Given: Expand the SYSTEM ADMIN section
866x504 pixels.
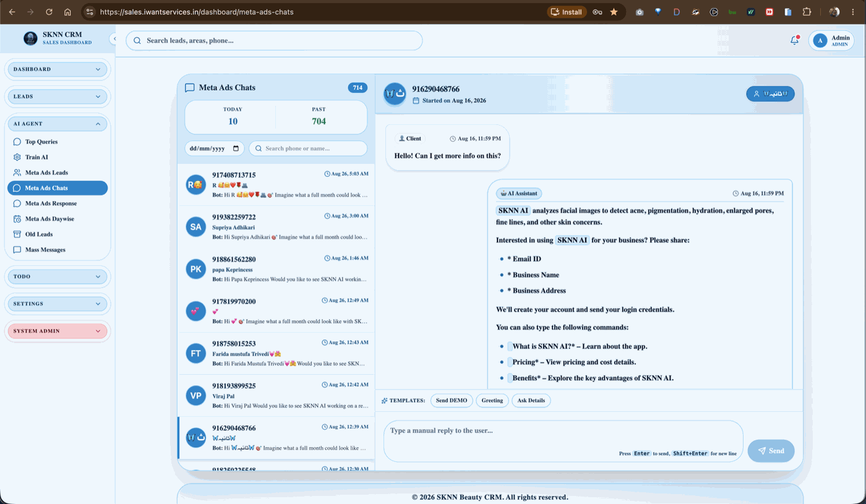Looking at the screenshot, I should [57, 331].
